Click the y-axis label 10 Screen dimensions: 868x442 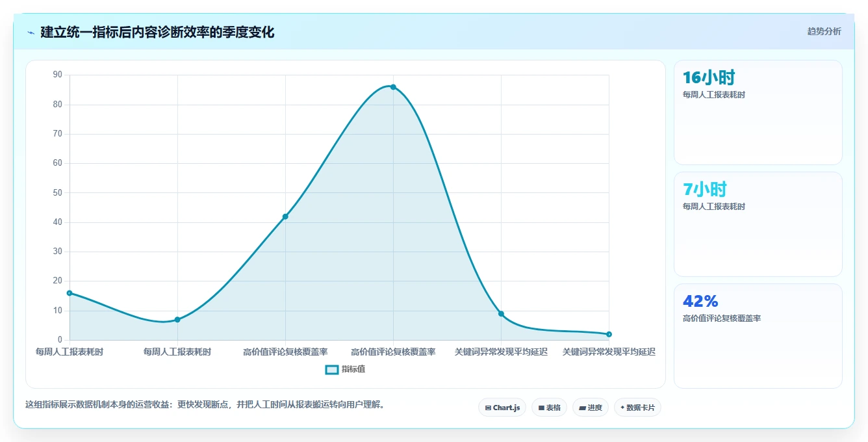(58, 311)
